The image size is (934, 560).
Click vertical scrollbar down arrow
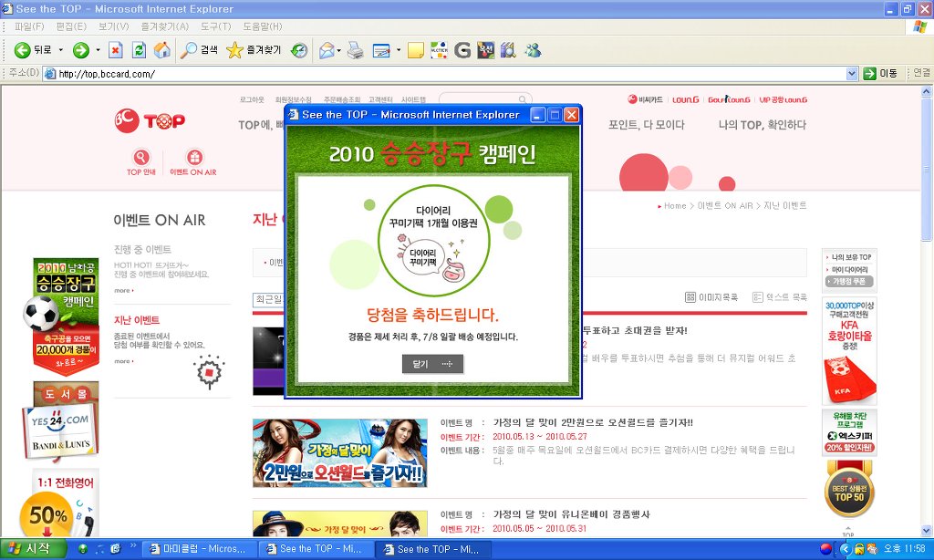(927, 530)
